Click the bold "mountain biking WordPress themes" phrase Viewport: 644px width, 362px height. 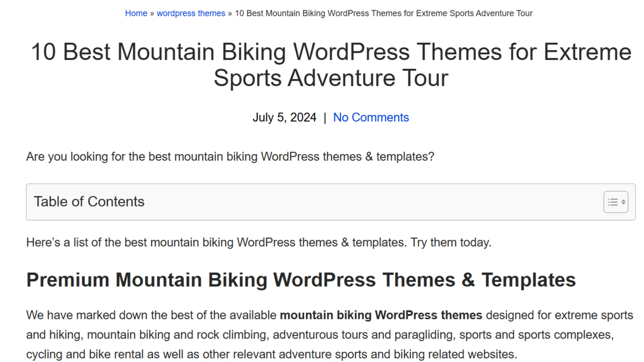[381, 315]
